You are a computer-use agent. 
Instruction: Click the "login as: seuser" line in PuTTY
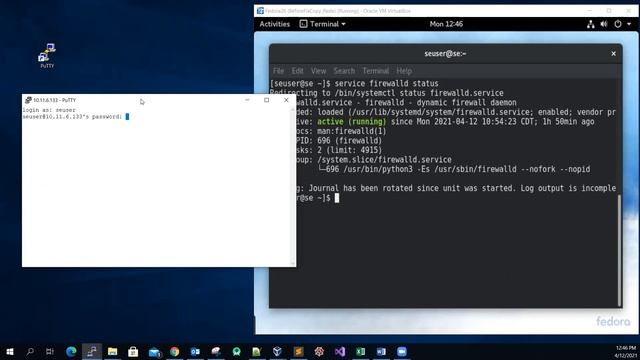click(49, 110)
